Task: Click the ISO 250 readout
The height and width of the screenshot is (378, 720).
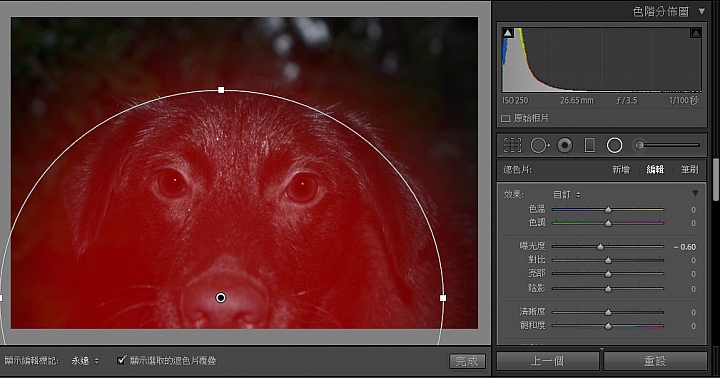Action: coord(515,100)
